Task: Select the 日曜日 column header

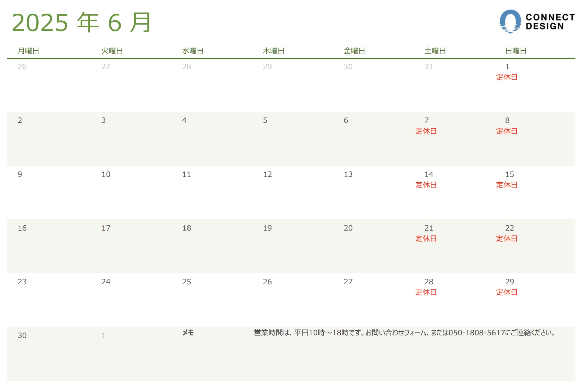Action: 516,51
